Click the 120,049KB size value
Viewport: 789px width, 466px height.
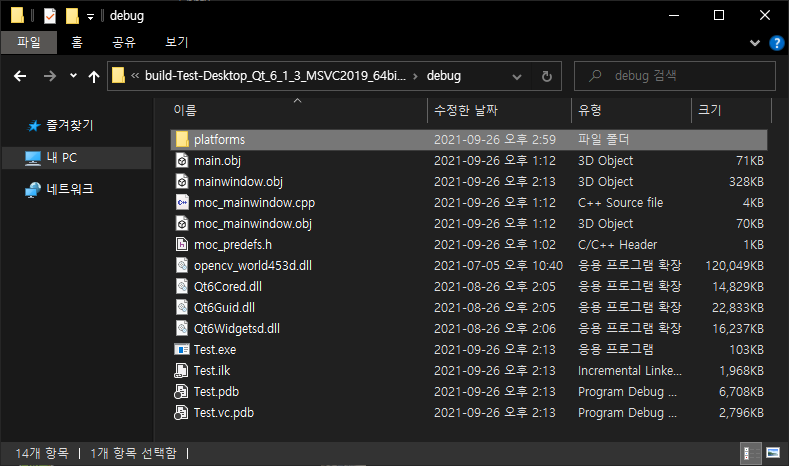point(734,266)
